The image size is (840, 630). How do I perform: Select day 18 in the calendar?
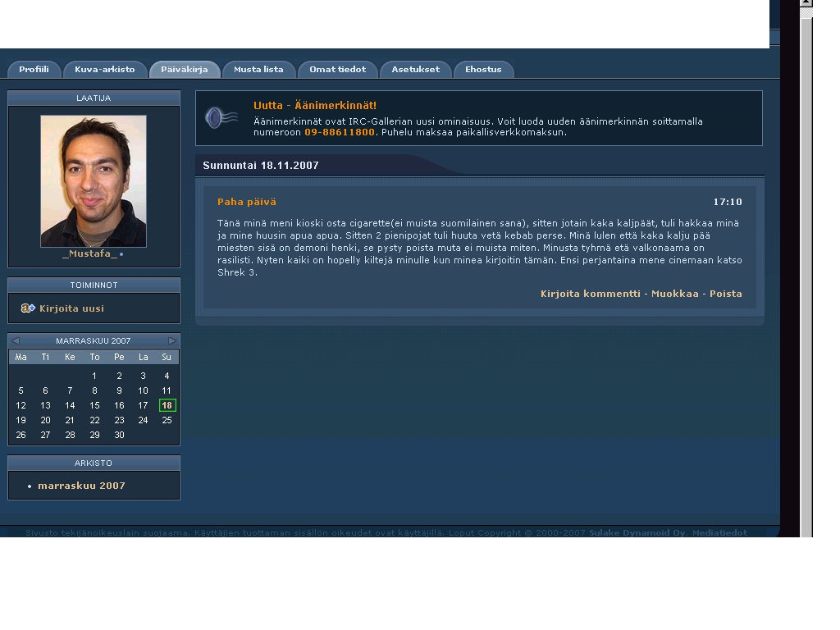167,405
